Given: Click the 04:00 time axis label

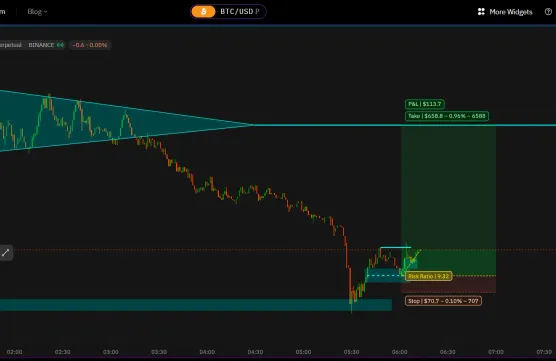Looking at the screenshot, I should click(x=207, y=352).
